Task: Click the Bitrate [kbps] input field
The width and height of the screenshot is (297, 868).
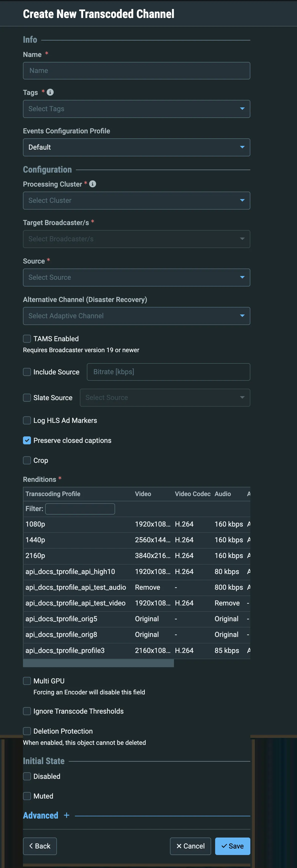Action: coord(168,372)
